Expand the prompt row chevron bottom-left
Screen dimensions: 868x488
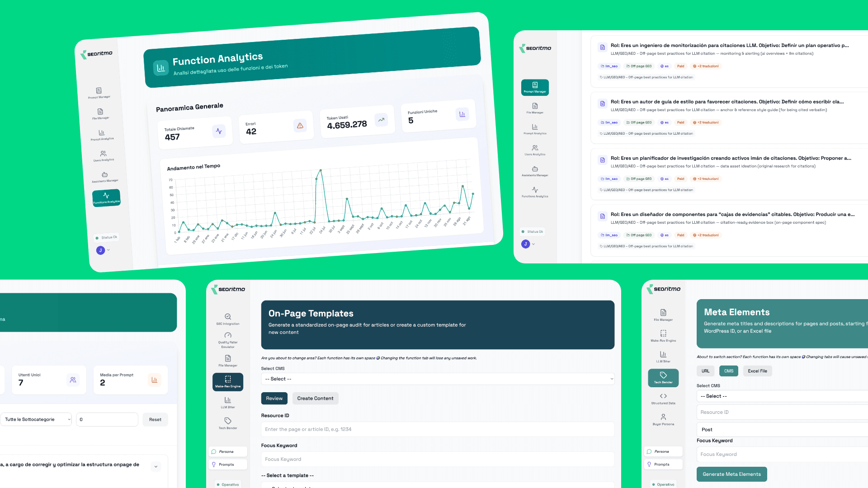(x=156, y=466)
